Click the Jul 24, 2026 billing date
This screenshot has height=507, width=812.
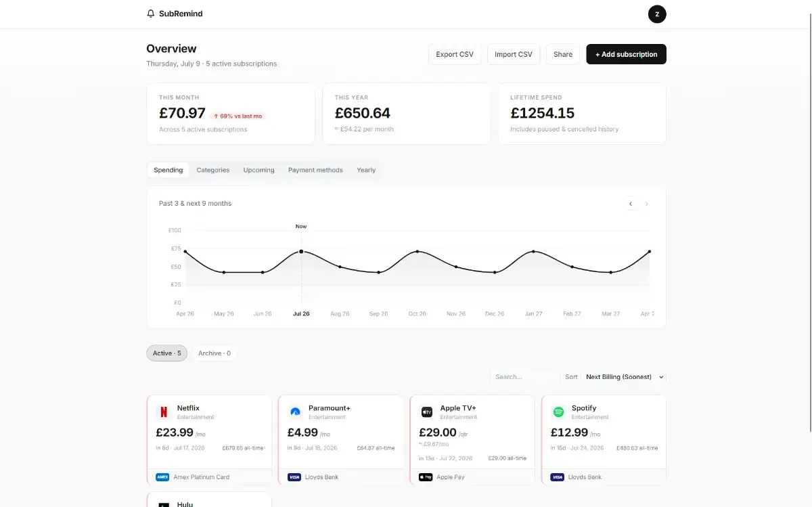(x=587, y=448)
